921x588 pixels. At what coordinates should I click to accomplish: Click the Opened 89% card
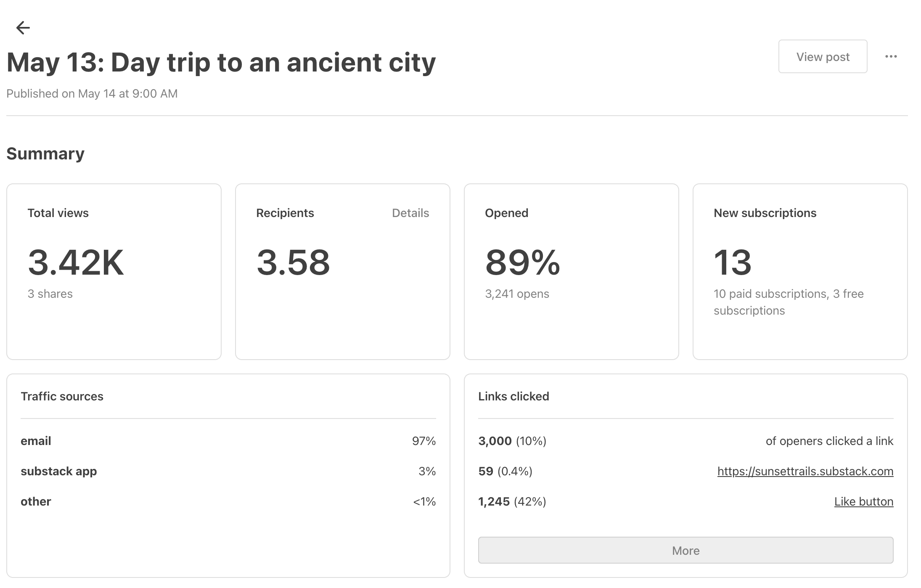(x=571, y=271)
